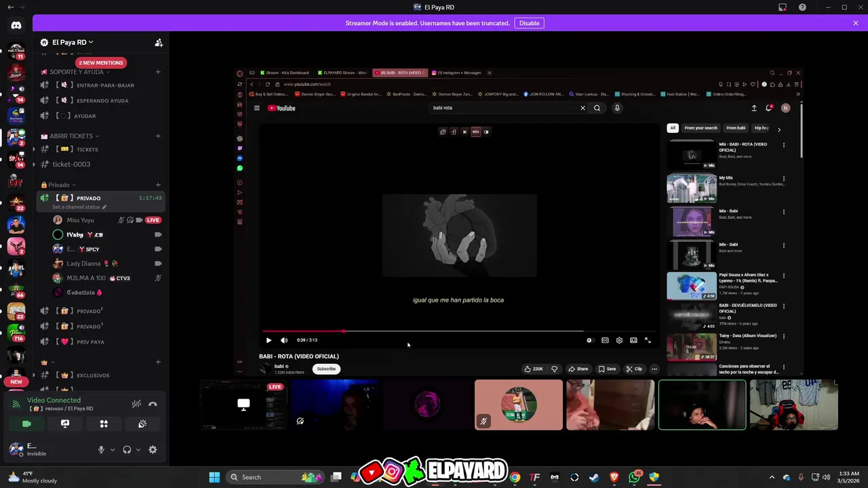Select the LIVE stream preview tile

(x=243, y=405)
